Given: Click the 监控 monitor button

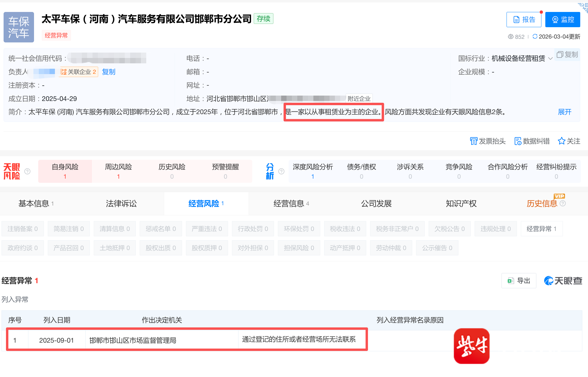Looking at the screenshot, I should (562, 20).
